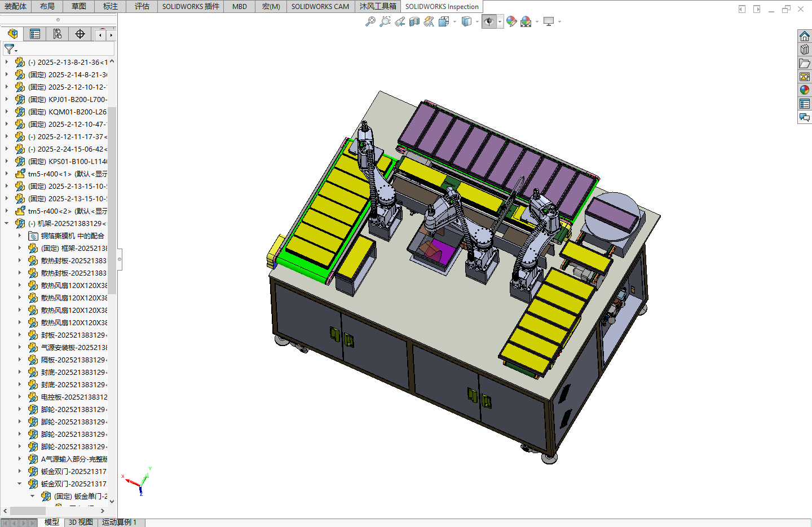The width and height of the screenshot is (812, 527).
Task: Toggle the Hide/Show Items eye button
Action: [x=489, y=21]
